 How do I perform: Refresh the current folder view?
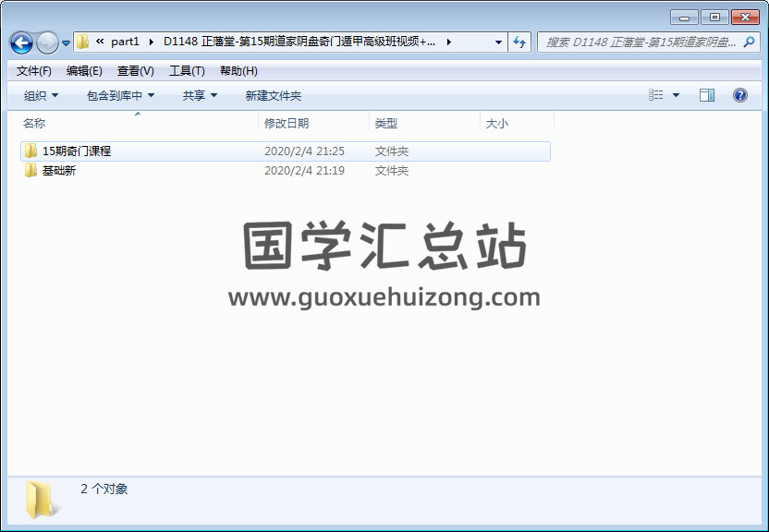[x=519, y=42]
